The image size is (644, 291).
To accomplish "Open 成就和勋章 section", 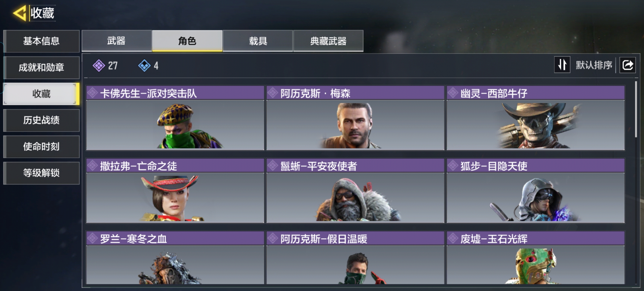I will 41,67.
